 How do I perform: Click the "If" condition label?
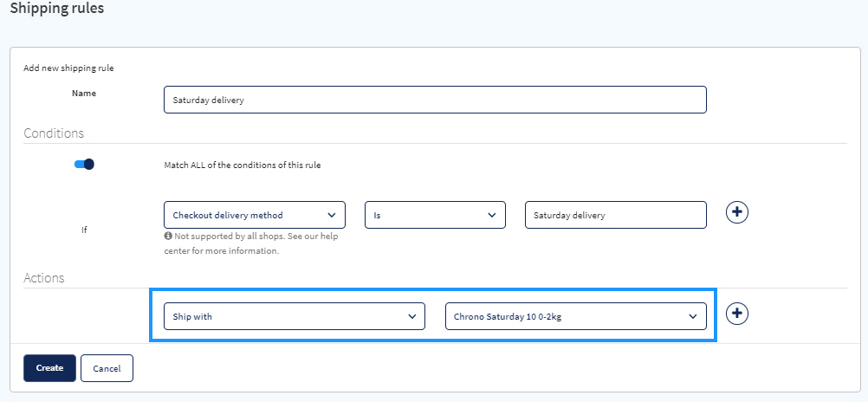84,230
